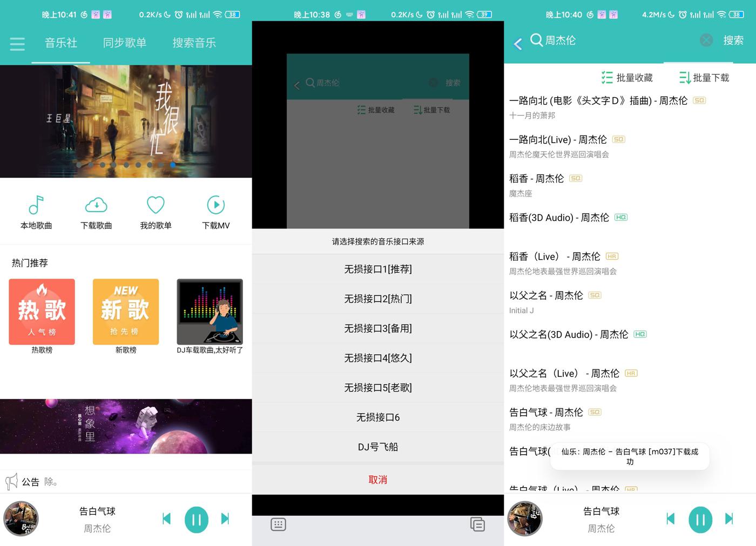This screenshot has height=546, width=756.
Task: Open 本地歌曲 (local songs)
Action: point(36,212)
